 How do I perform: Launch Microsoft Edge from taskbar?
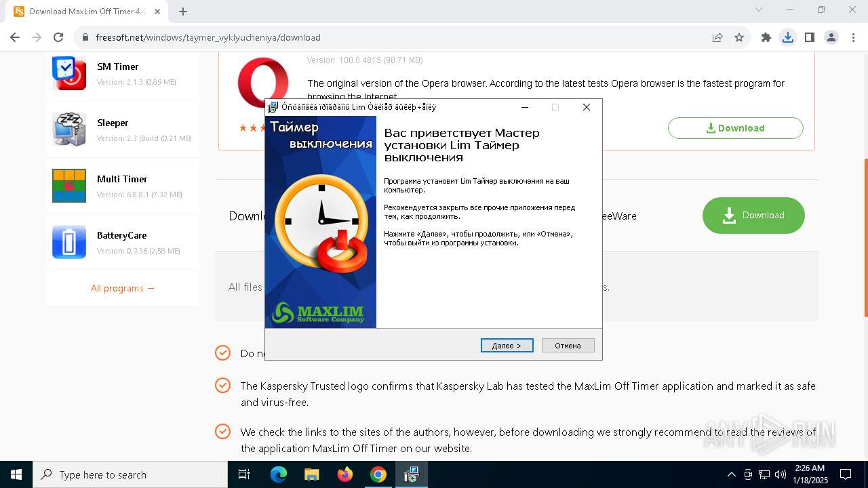click(279, 474)
